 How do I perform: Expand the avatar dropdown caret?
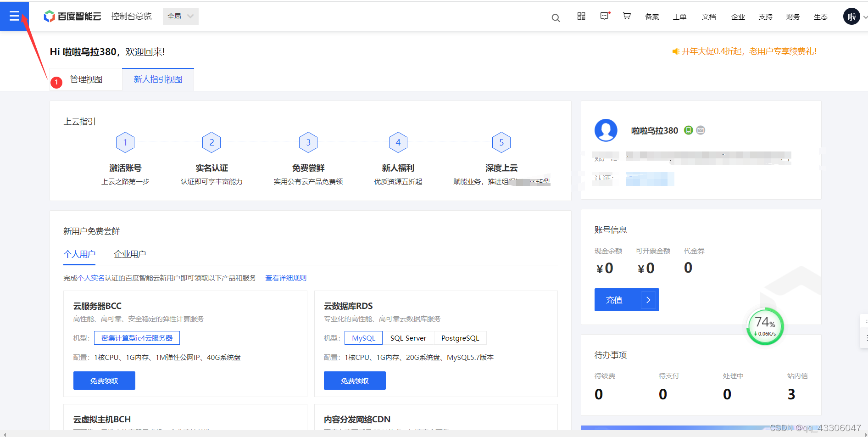coord(865,17)
